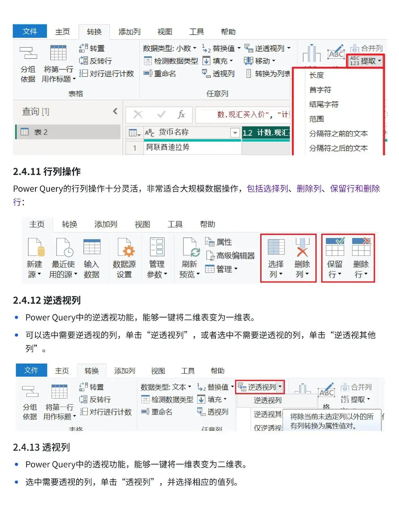Click 选择列 icon

click(x=276, y=247)
